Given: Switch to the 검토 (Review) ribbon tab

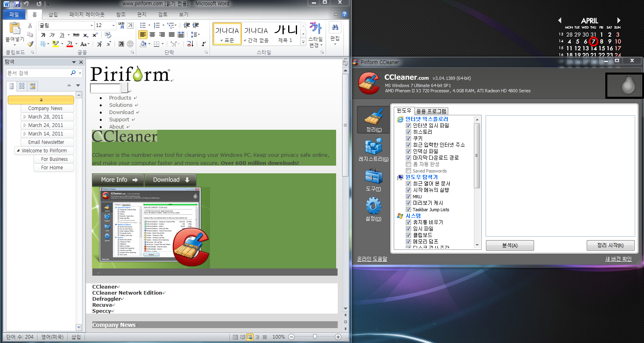Looking at the screenshot, I should coord(162,15).
